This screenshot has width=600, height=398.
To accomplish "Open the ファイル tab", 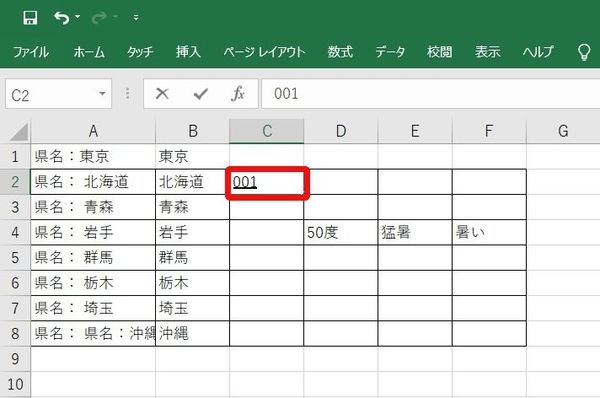I will 31,51.
